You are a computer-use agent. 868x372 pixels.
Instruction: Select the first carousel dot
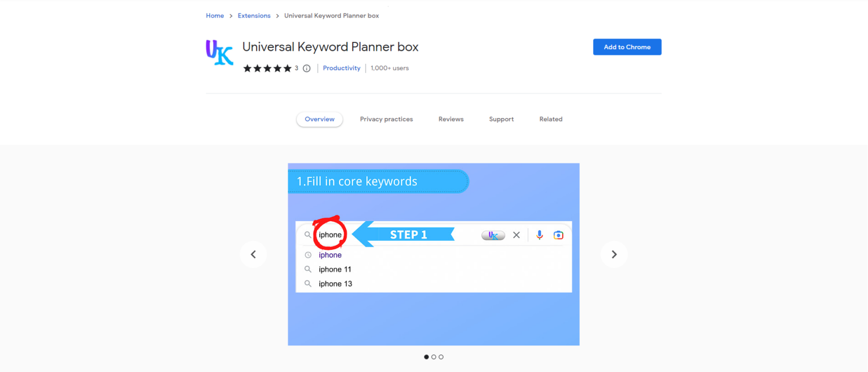tap(427, 357)
